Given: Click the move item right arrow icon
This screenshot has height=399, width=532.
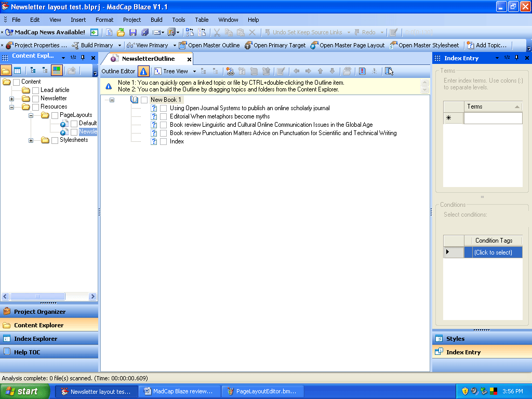Looking at the screenshot, I should click(308, 71).
